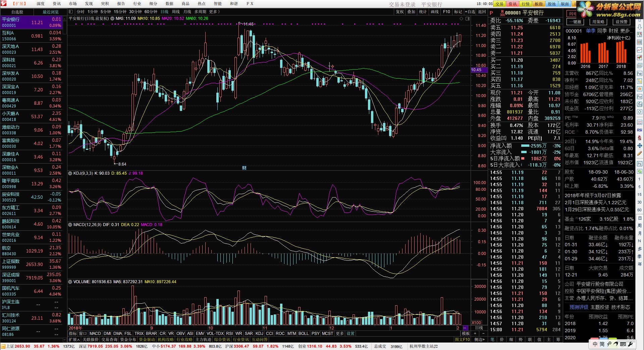Image resolution: width=644 pixels, height=350 pixels.
Task: Click the green refresh icon in the right toolbar
Action: point(640,172)
